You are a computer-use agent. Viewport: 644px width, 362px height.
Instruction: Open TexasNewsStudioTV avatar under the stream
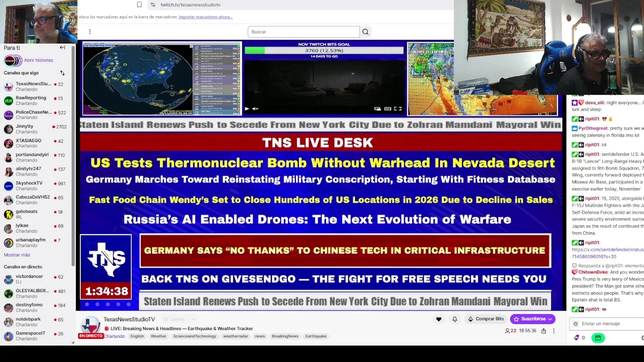click(x=91, y=326)
